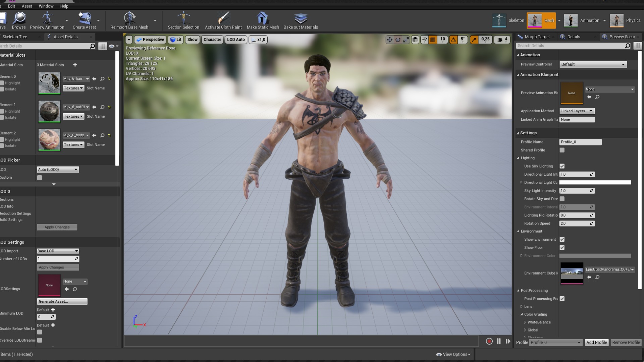
Task: Expand the Lens section
Action: (522, 307)
